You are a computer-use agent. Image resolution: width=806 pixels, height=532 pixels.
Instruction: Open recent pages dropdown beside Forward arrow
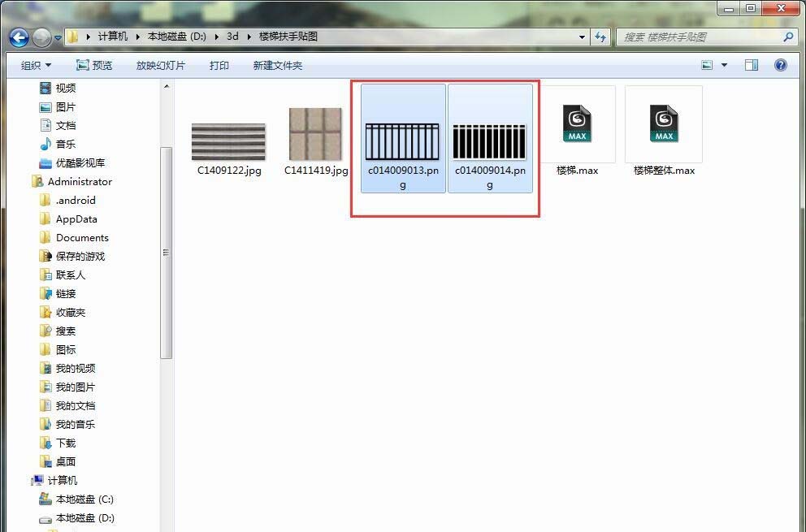tap(58, 37)
